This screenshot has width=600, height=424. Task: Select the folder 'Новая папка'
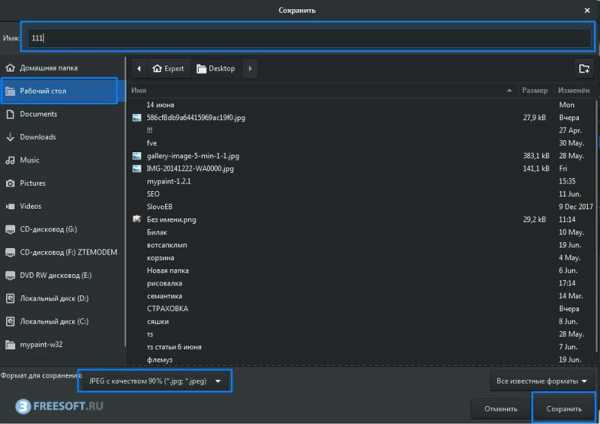168,271
